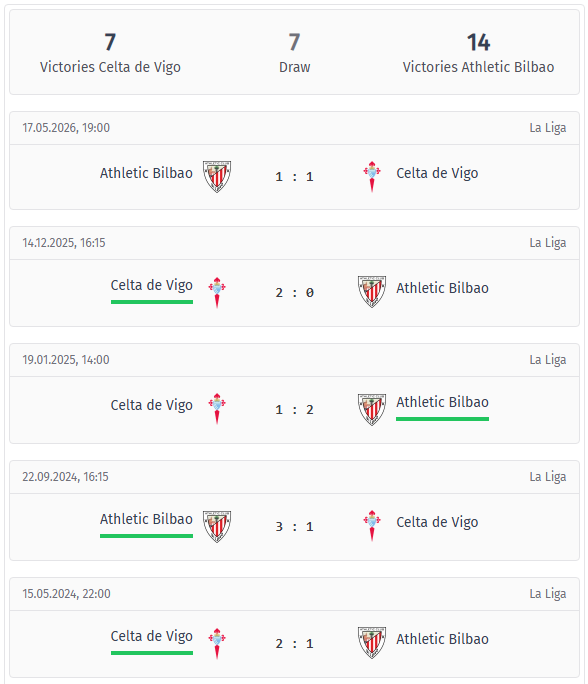Click Celta de Vigo crest in 17.05.2026 match

(372, 177)
